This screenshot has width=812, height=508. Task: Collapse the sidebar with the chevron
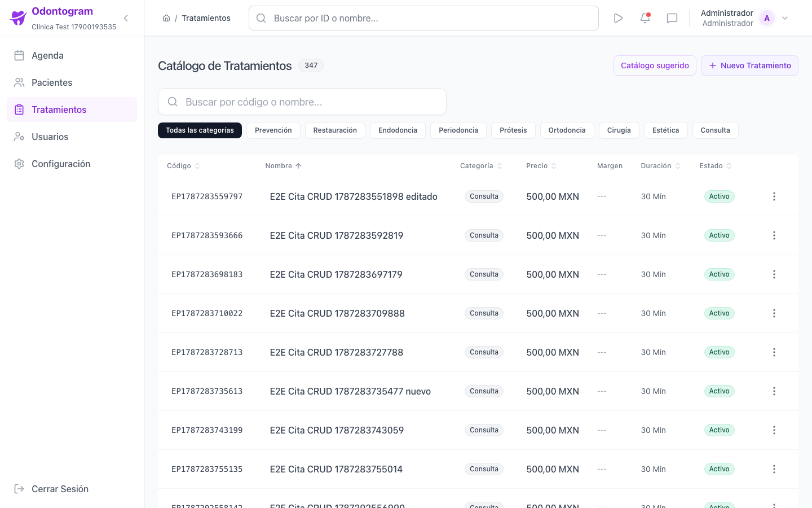tap(126, 18)
